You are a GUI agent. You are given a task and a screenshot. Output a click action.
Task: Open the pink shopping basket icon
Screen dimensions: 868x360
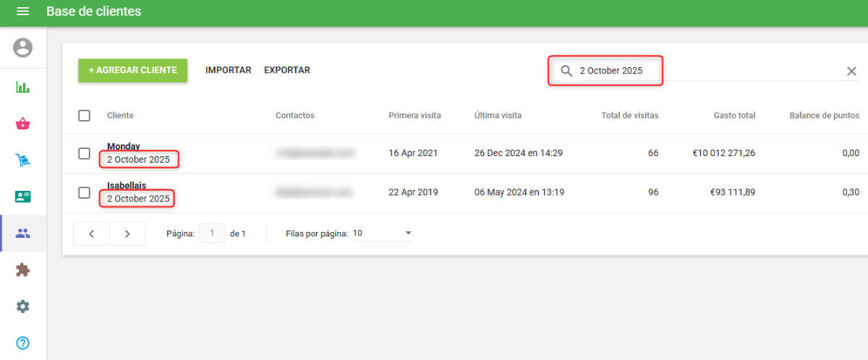coord(23,124)
